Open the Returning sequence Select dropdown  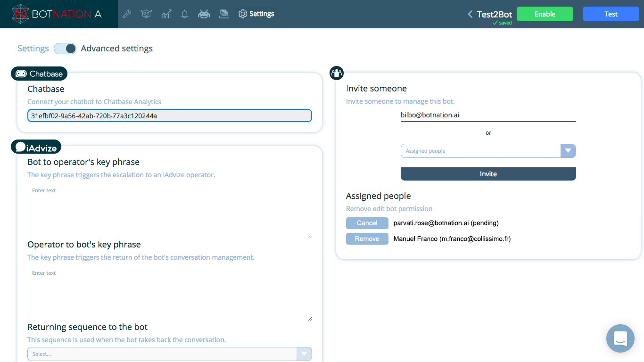point(304,354)
